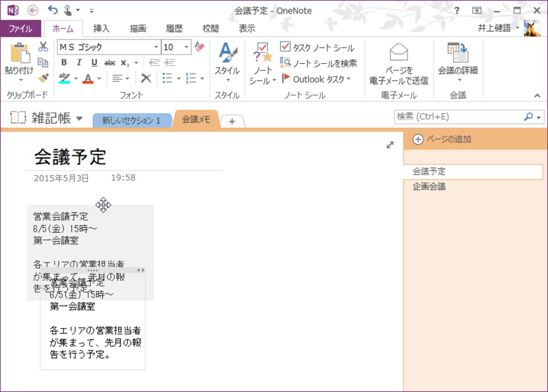The image size is (548, 392).
Task: Open Quick Access Toolbar customize arrow
Action: pyautogui.click(x=92, y=10)
